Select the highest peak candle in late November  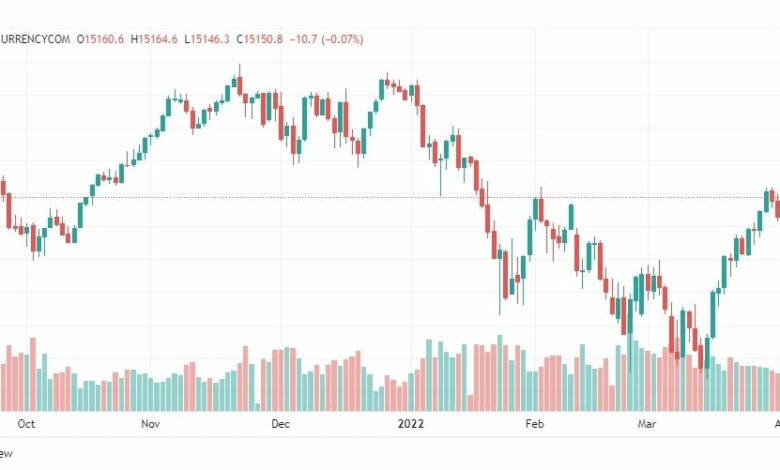[240, 82]
